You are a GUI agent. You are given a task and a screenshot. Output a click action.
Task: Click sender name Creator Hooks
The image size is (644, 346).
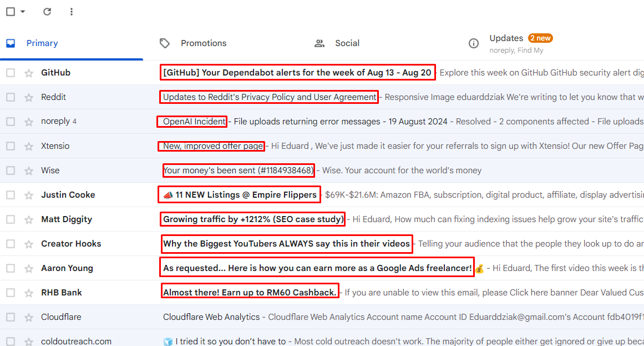pyautogui.click(x=71, y=244)
